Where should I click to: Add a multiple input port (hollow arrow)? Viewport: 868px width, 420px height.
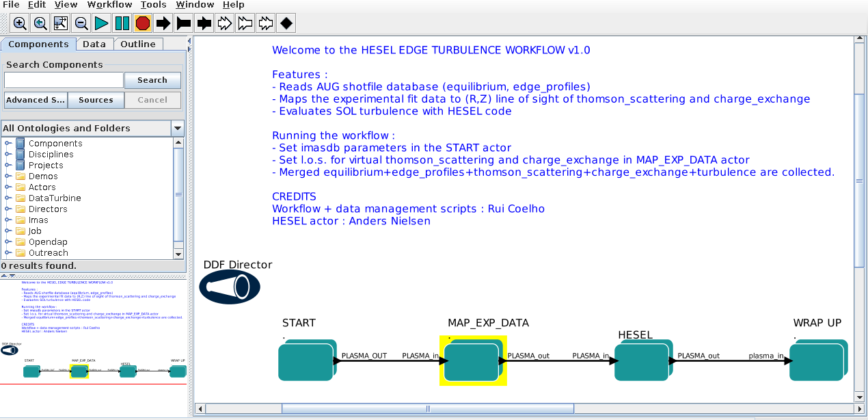225,23
